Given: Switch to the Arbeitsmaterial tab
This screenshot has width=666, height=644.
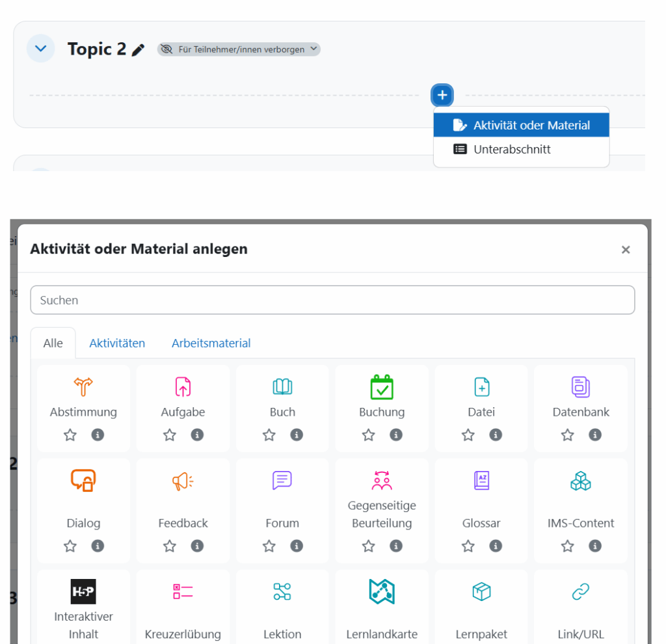Looking at the screenshot, I should 211,343.
